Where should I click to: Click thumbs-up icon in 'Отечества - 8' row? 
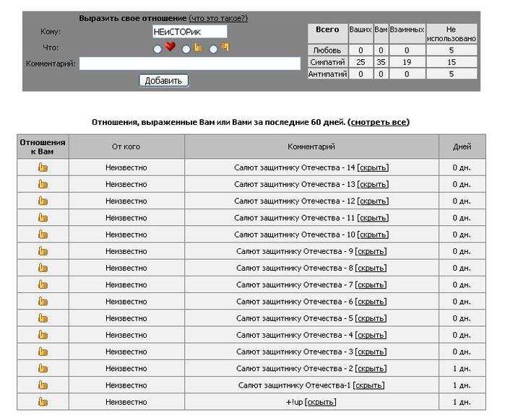(x=43, y=268)
